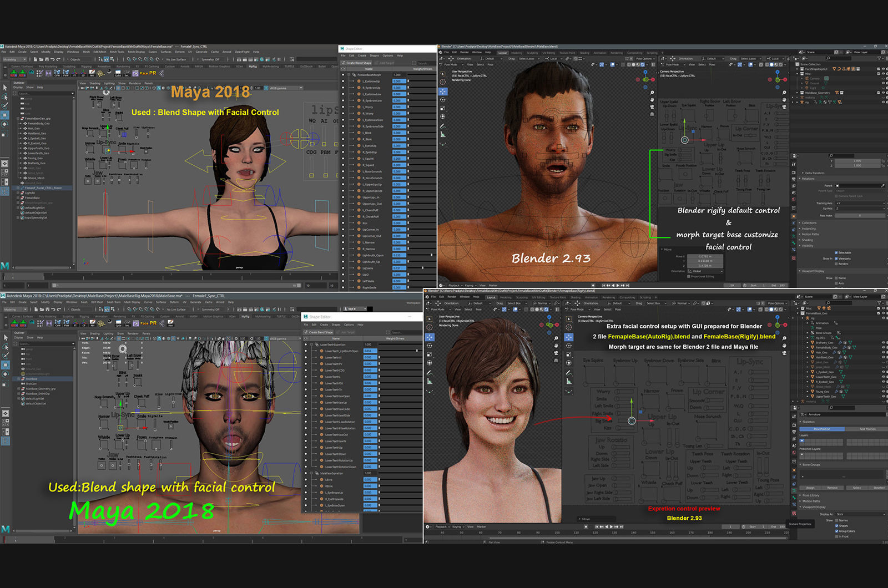The width and height of the screenshot is (888, 588).
Task: Select the Transform tool in FemaleBase Blender's left viewport toolbar
Action: coord(430,363)
